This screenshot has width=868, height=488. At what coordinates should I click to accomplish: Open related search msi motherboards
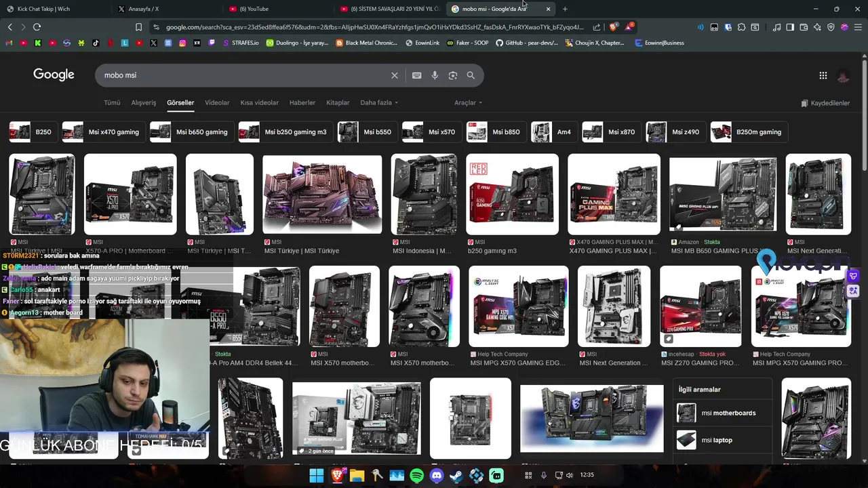coord(723,413)
